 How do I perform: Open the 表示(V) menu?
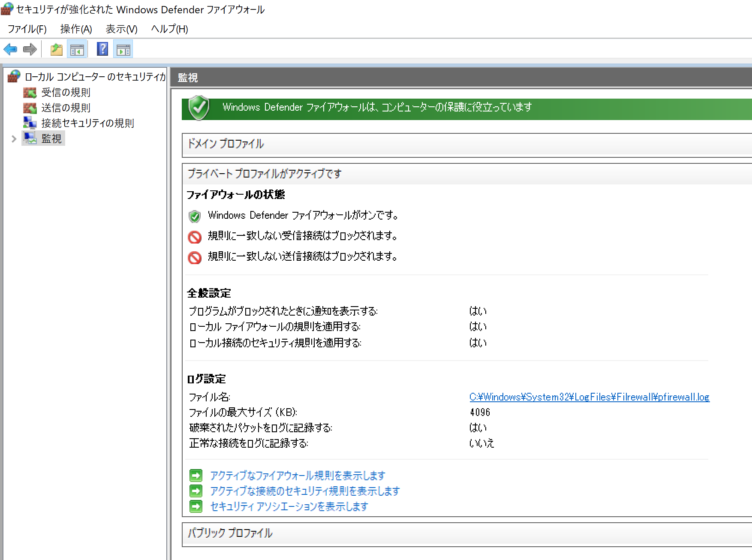pos(121,29)
